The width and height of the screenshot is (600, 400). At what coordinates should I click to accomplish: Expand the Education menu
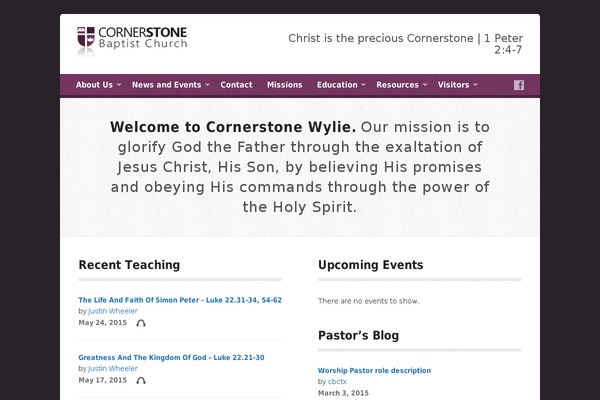pos(341,85)
